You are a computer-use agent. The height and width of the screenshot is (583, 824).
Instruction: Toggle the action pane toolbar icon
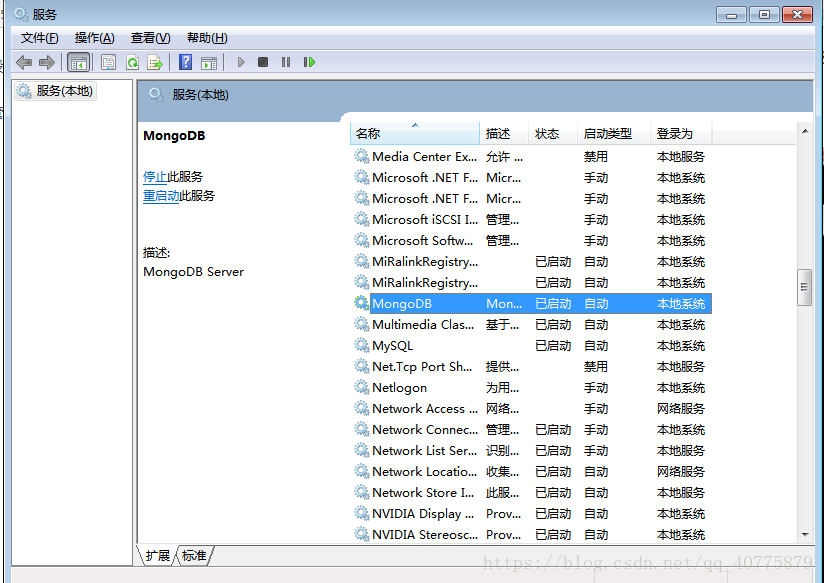point(209,63)
